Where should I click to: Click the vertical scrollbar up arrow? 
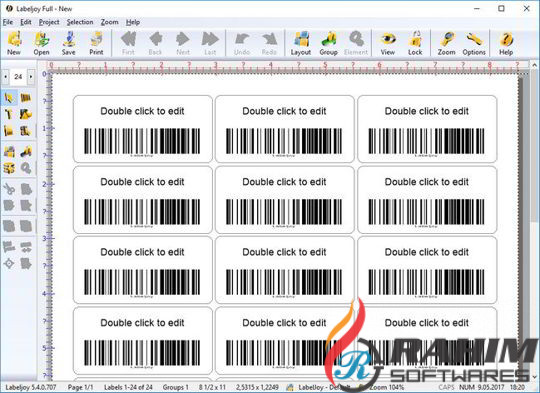(x=534, y=65)
